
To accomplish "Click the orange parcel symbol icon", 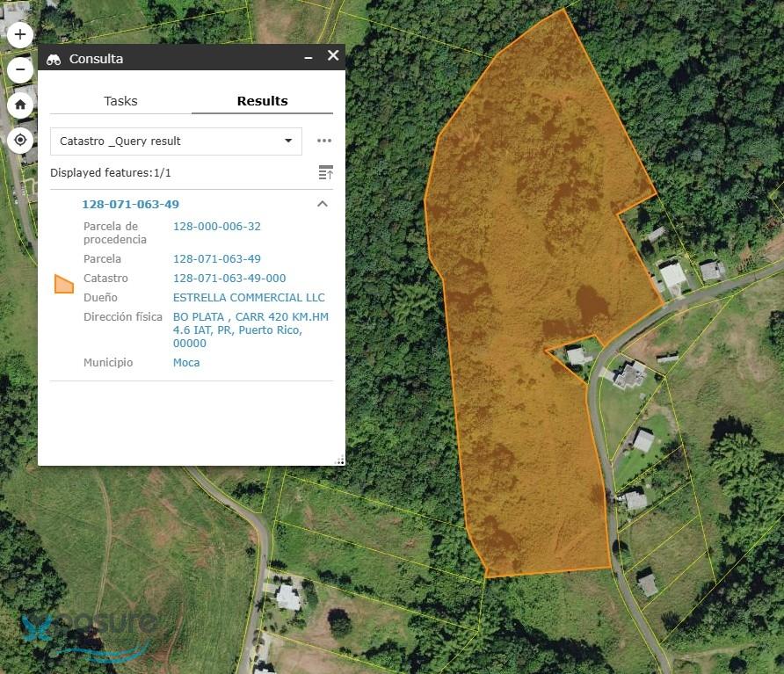I will click(63, 284).
